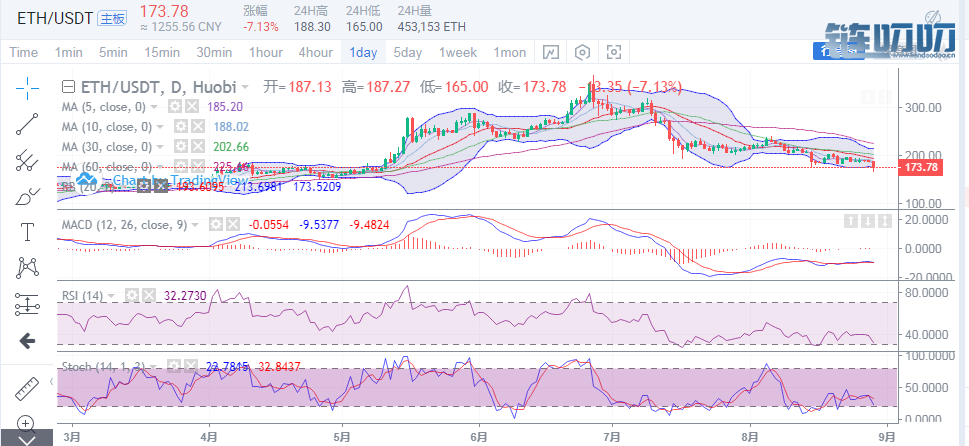
Task: Open the Huobi symbol dropdown arrow
Action: [245, 86]
